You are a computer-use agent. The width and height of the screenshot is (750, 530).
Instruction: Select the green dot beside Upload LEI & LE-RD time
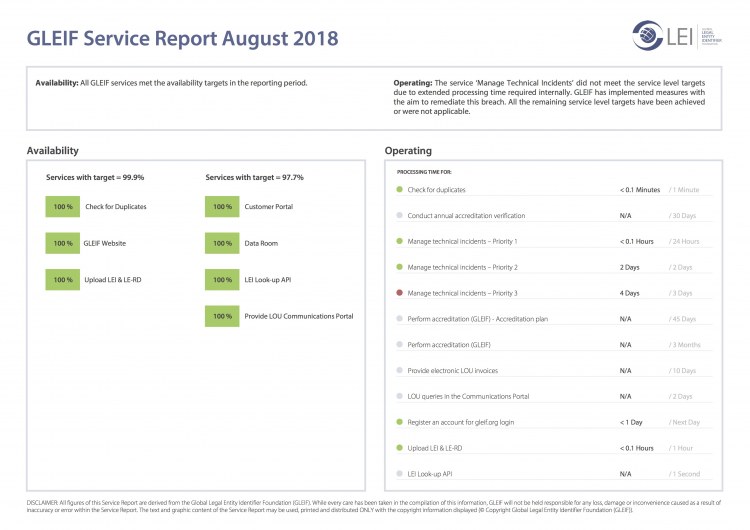pyautogui.click(x=400, y=447)
